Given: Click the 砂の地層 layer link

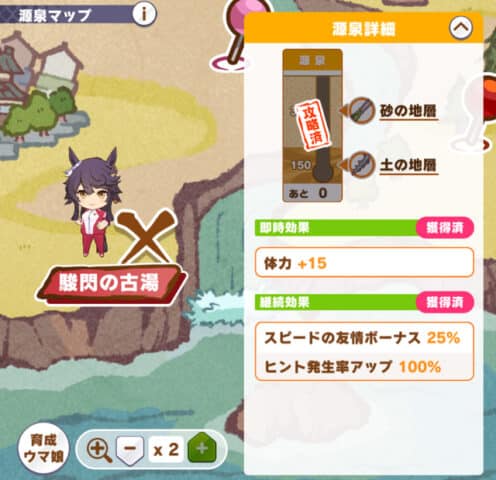Looking at the screenshot, I should (408, 112).
